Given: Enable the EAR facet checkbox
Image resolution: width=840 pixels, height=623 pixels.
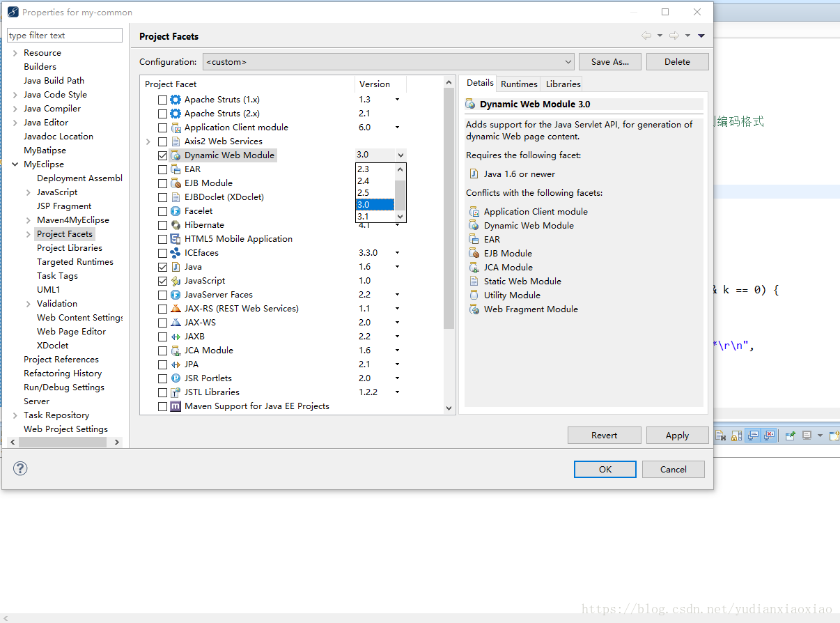Looking at the screenshot, I should point(163,169).
